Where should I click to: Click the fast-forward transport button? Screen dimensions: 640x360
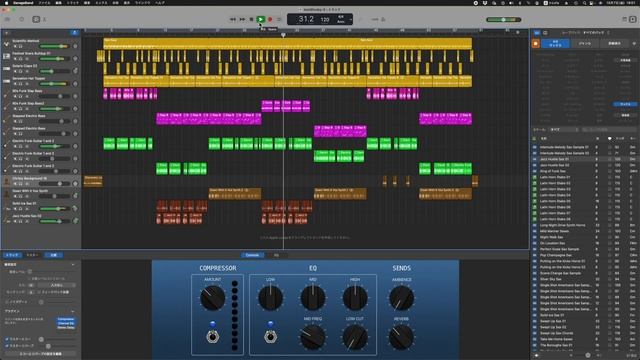242,19
